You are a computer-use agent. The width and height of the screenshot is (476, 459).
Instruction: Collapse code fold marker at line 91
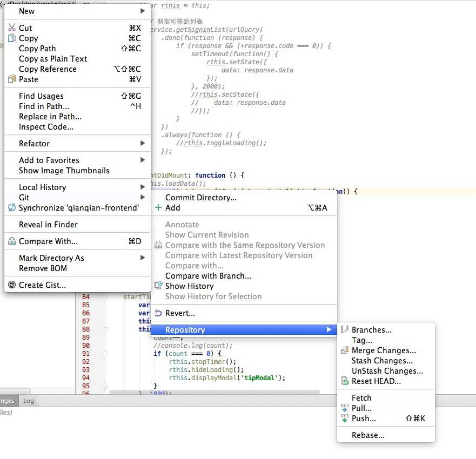point(105,353)
